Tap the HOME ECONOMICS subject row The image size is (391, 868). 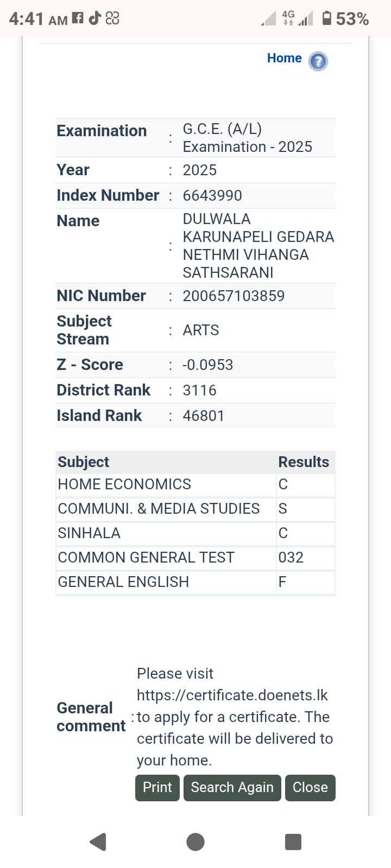pyautogui.click(x=195, y=484)
